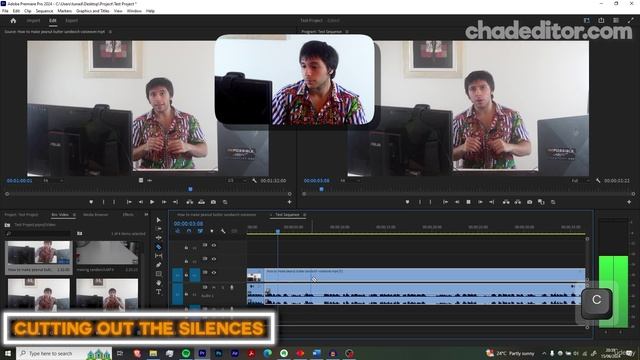Screen dimensions: 640x360
Task: Toggle V1 track eye visibility
Action: 214,273
